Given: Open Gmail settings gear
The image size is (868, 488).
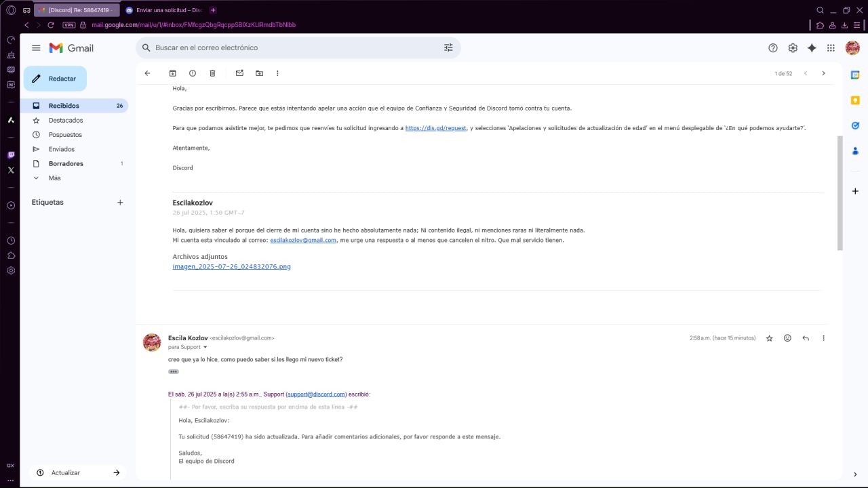Looking at the screenshot, I should (x=793, y=48).
